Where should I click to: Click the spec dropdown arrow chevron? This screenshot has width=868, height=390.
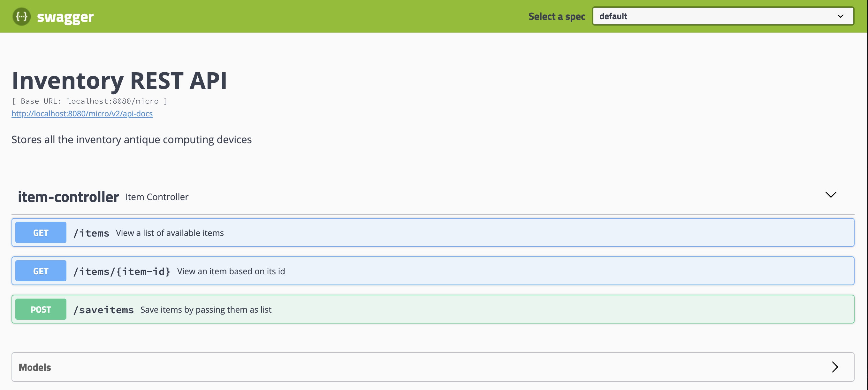pos(840,16)
